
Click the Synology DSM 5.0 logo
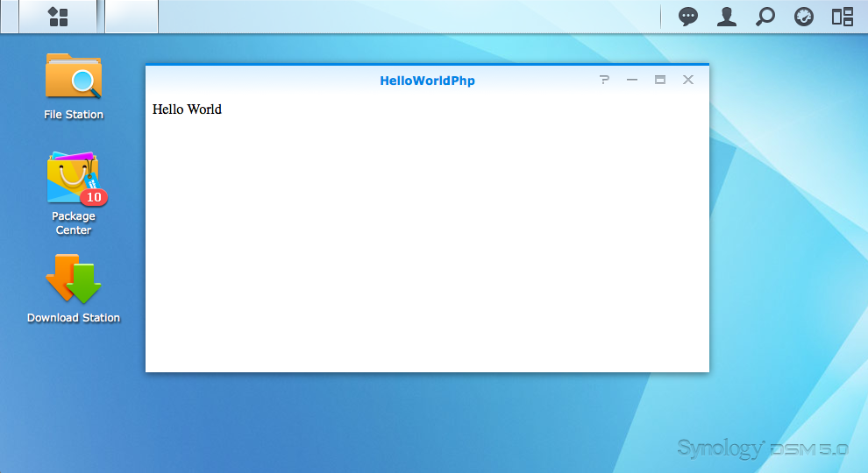[762, 448]
